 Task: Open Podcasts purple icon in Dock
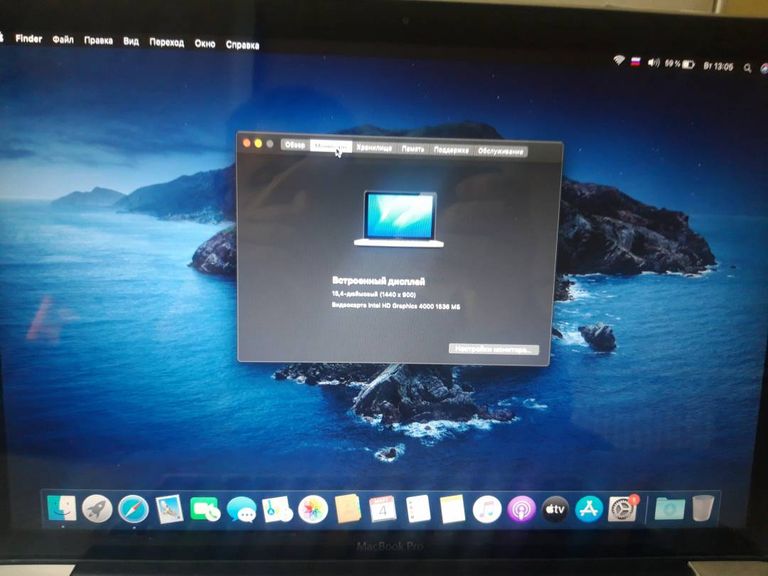coord(521,509)
